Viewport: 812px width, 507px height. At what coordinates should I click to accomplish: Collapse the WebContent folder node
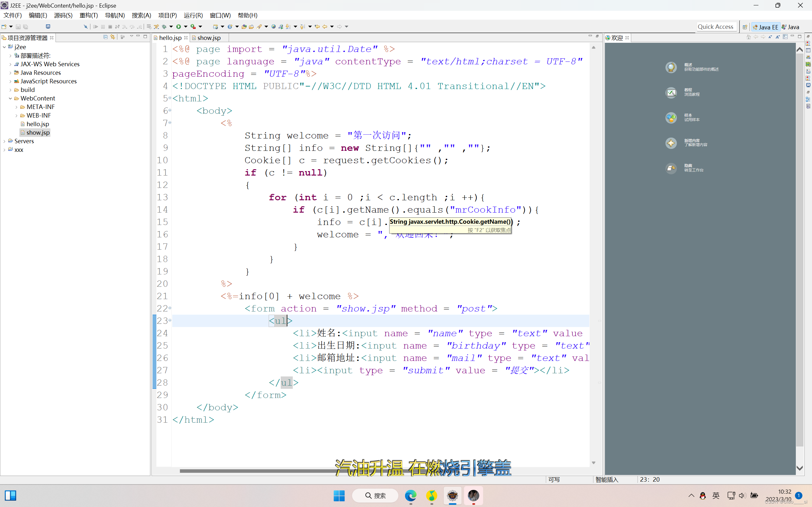click(10, 98)
